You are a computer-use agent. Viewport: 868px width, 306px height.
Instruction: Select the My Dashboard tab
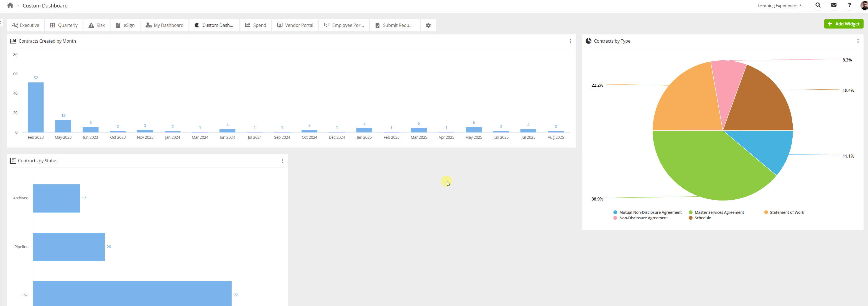164,25
